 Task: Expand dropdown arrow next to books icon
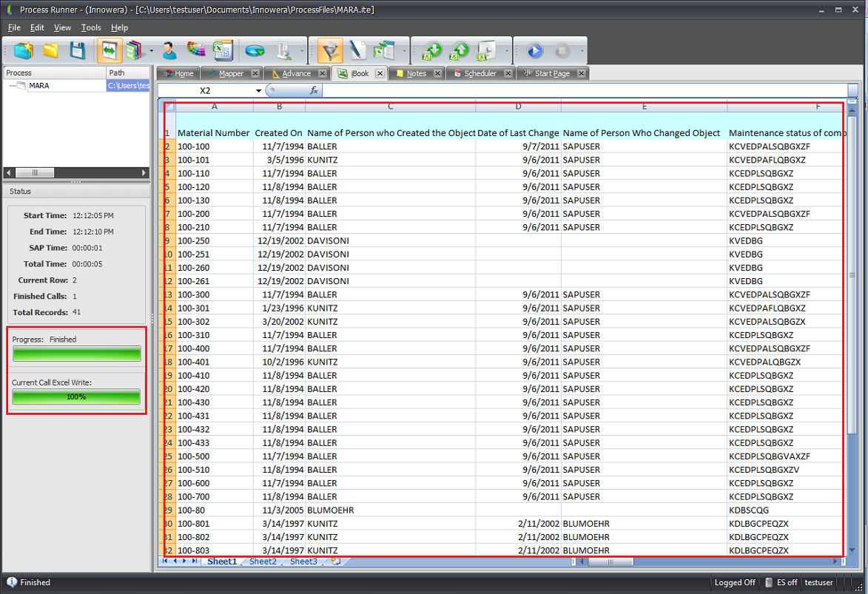click(152, 51)
